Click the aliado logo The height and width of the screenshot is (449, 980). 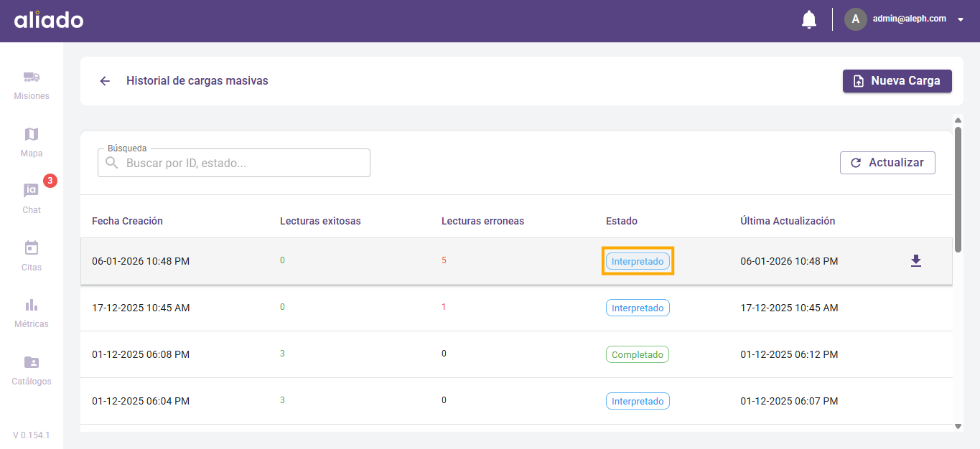[49, 20]
